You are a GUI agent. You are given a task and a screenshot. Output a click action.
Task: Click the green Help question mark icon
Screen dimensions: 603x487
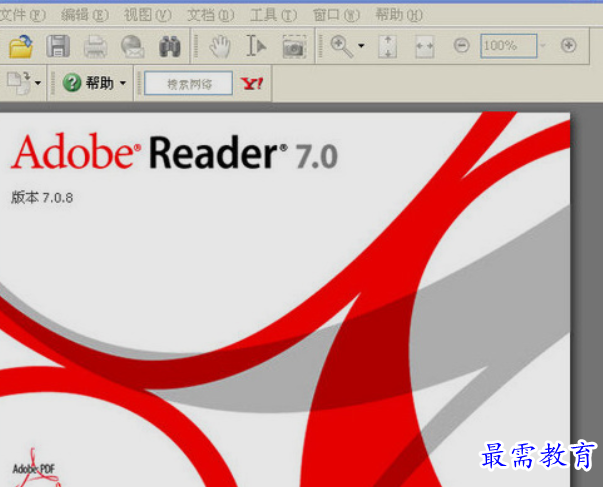72,83
